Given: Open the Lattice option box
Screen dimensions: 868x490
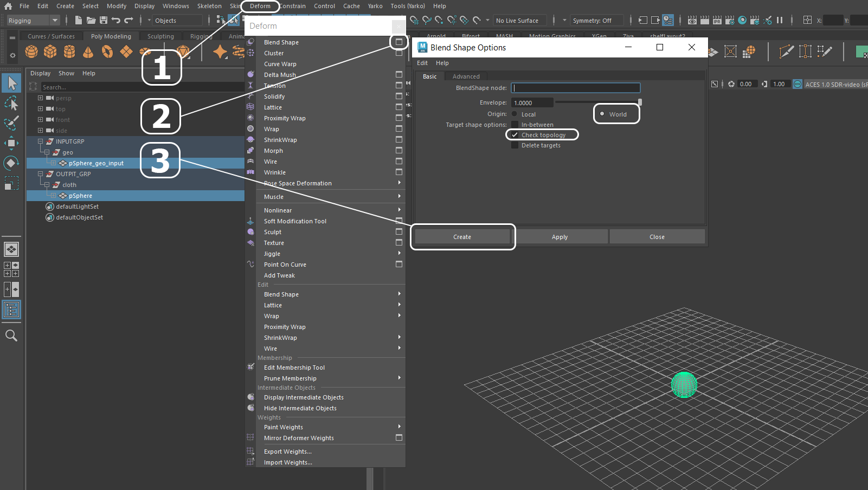Looking at the screenshot, I should tap(399, 107).
